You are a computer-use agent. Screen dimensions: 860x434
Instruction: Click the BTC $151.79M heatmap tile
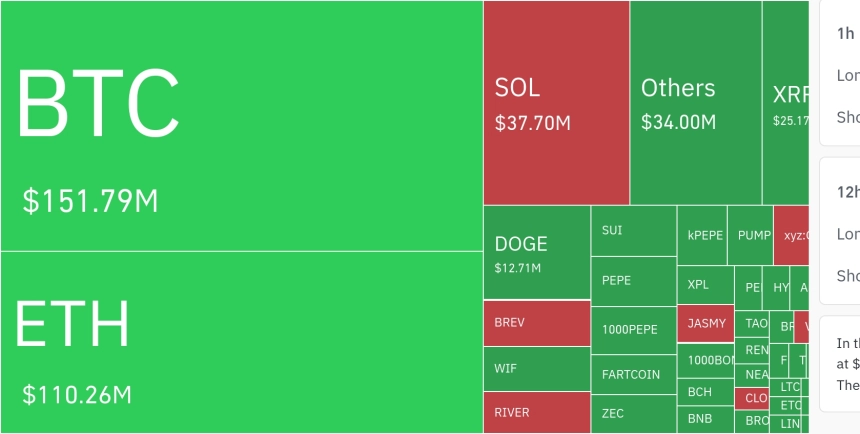tap(241, 126)
